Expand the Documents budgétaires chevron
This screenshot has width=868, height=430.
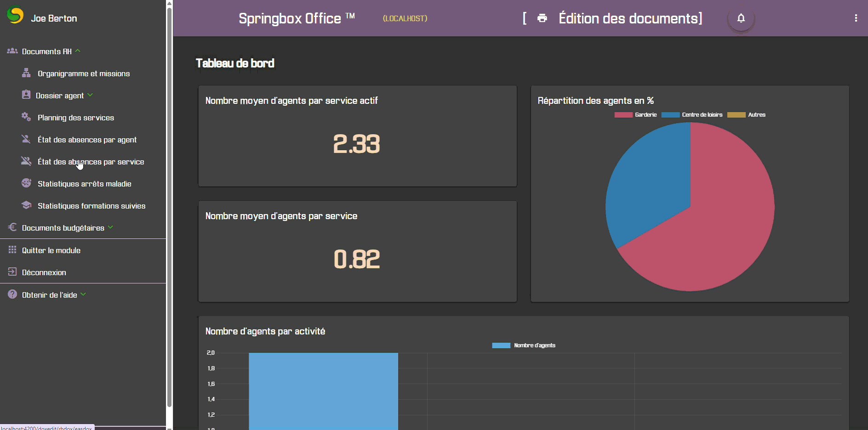[110, 227]
